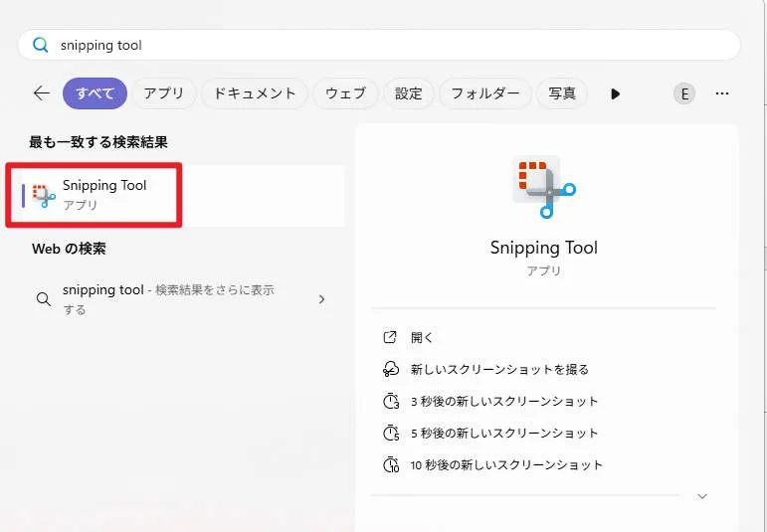This screenshot has height=532, width=767.
Task: Switch to the 設定 filter tab
Action: (409, 93)
